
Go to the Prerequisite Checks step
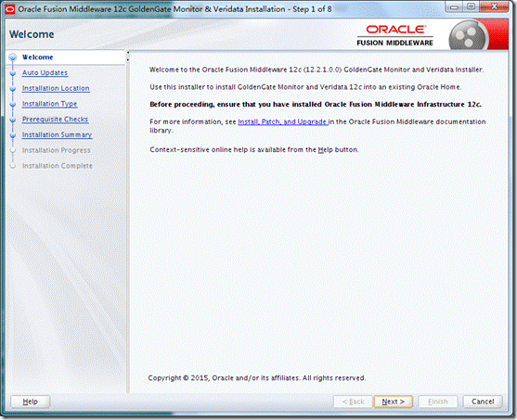[x=55, y=120]
